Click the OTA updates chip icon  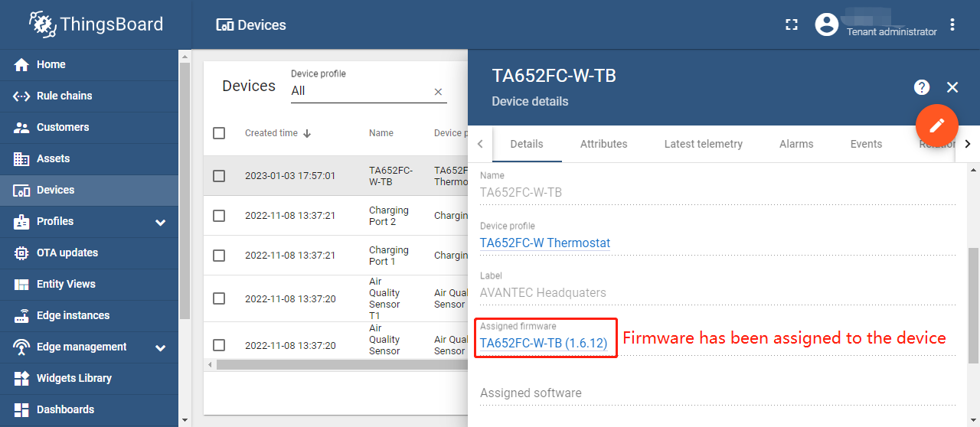click(21, 253)
